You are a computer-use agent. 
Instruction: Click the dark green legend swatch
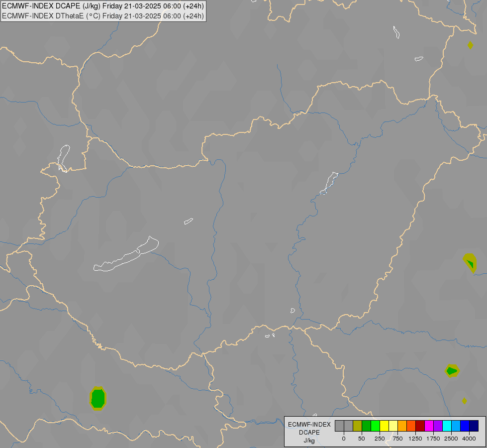367,426
